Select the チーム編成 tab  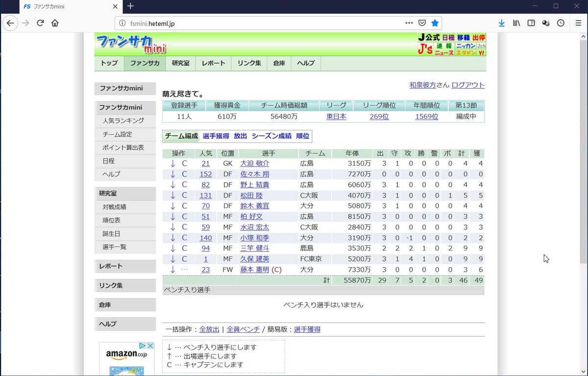[181, 136]
